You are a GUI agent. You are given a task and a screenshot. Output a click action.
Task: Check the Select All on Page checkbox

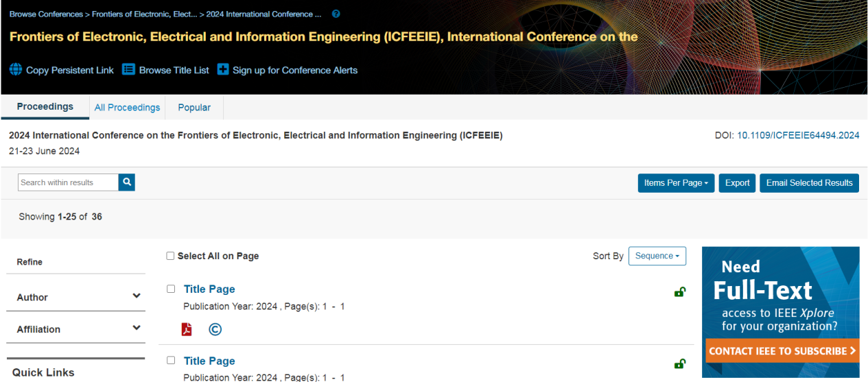(x=170, y=256)
